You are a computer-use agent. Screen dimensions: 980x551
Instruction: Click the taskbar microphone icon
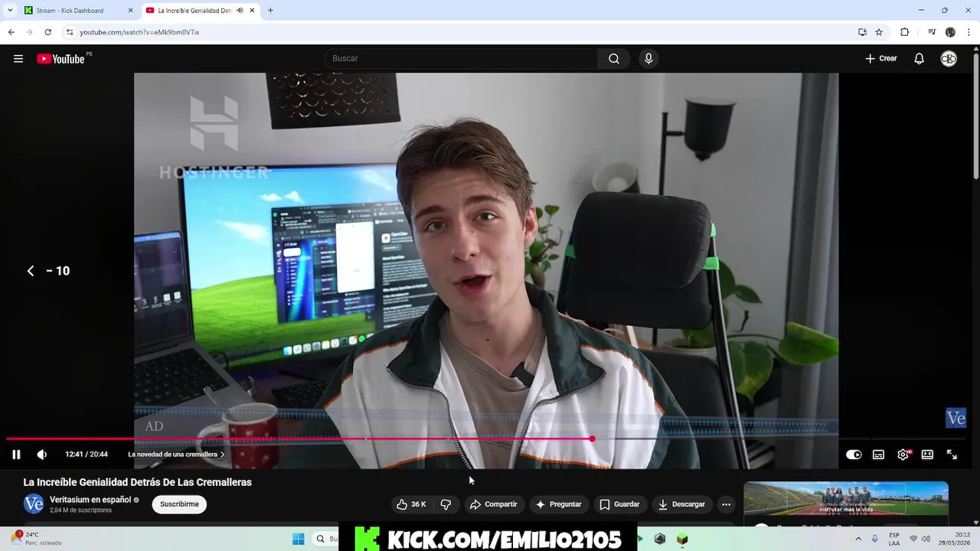pyautogui.click(x=874, y=539)
